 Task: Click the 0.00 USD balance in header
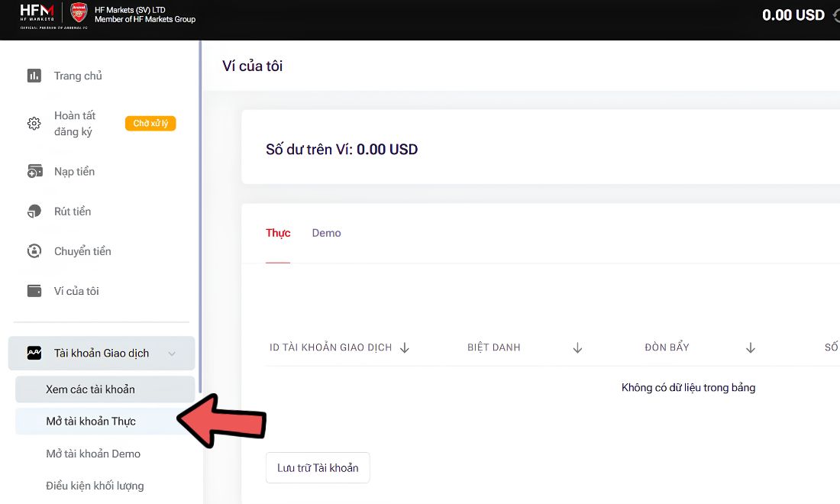click(x=793, y=15)
